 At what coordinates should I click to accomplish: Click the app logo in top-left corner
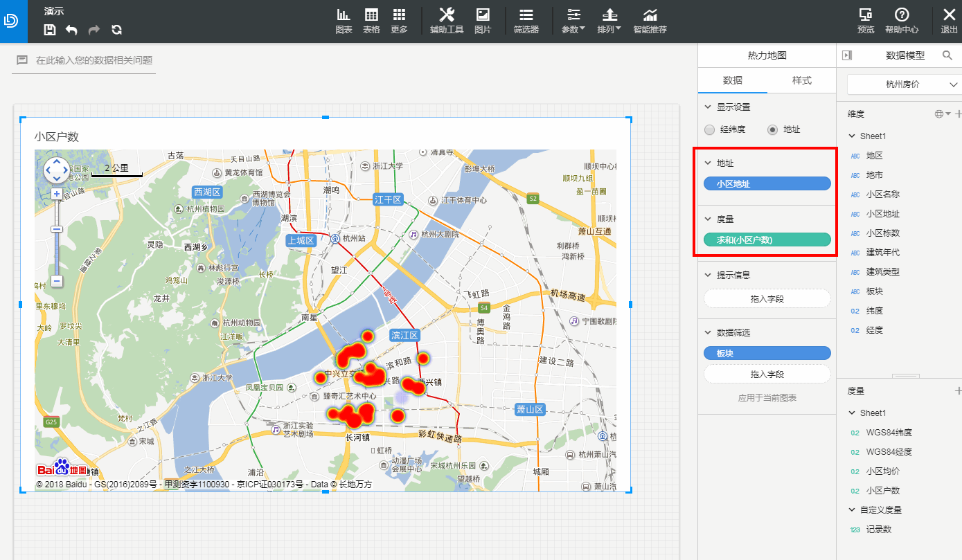12,21
